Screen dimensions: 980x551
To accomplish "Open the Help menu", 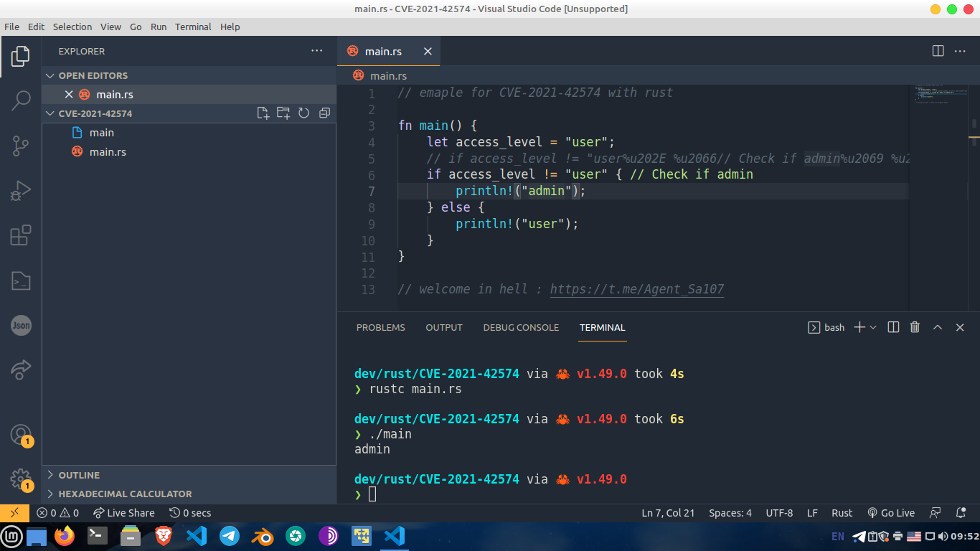I will (x=230, y=27).
